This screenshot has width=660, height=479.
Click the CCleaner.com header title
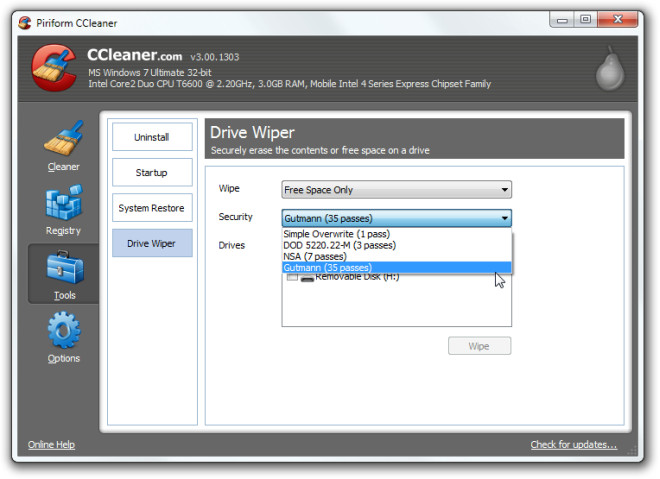[x=135, y=55]
